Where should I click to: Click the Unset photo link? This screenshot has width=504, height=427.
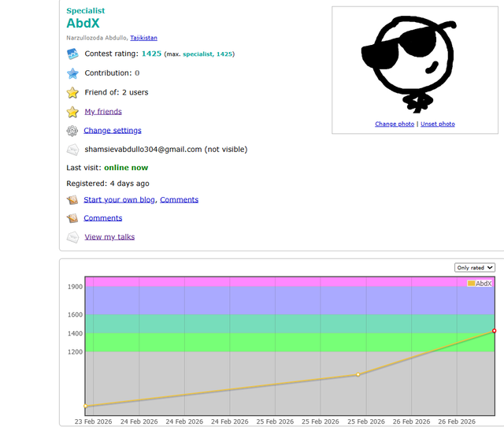(x=438, y=124)
